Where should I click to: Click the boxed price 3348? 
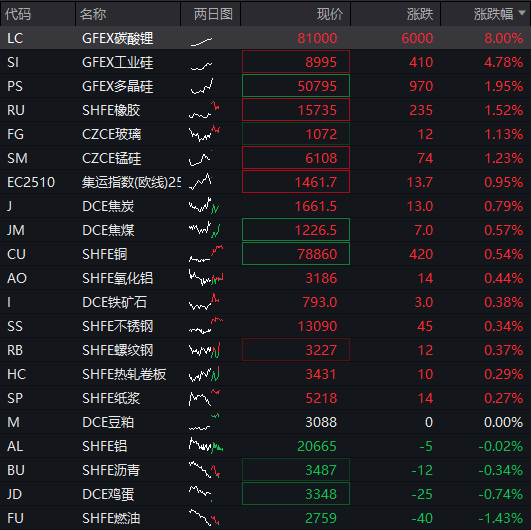(296, 494)
